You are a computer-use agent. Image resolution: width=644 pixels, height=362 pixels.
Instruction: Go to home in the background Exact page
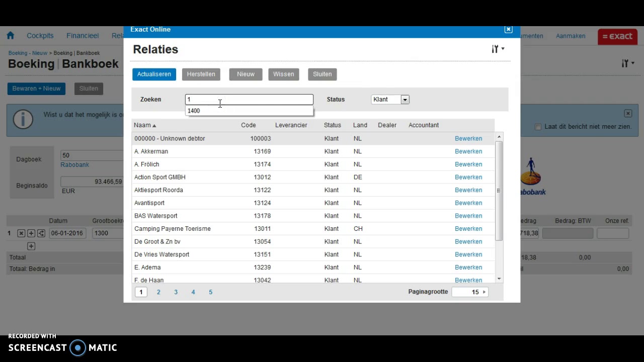pyautogui.click(x=10, y=36)
